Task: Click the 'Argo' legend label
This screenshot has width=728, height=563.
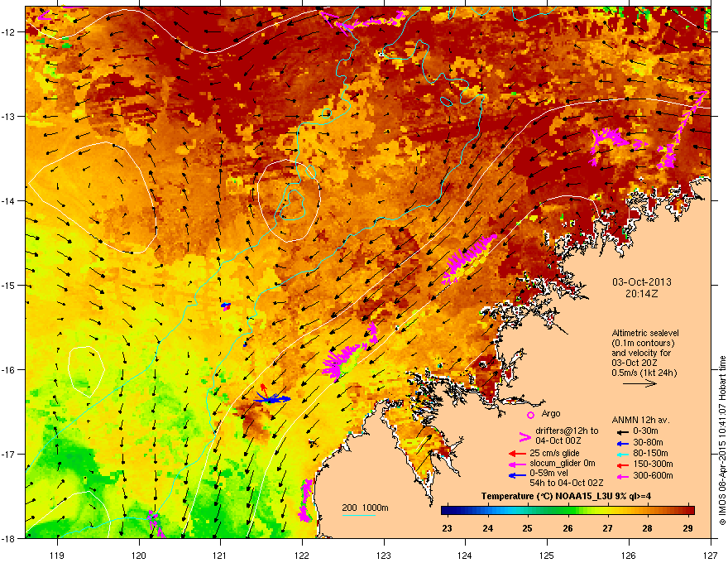Action: [551, 413]
